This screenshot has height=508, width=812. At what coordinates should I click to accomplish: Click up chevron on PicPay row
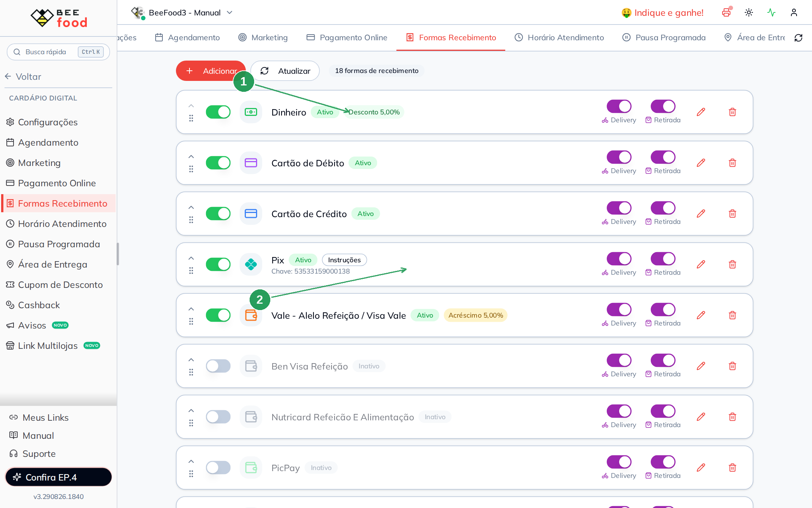pos(191,461)
